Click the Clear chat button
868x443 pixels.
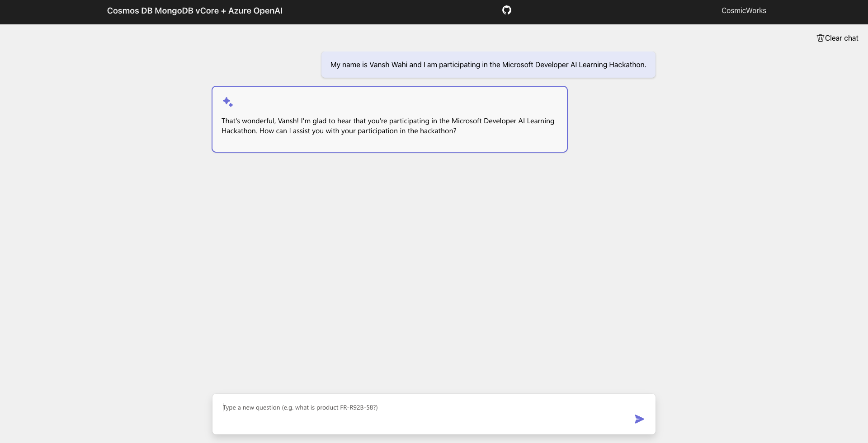(x=837, y=38)
